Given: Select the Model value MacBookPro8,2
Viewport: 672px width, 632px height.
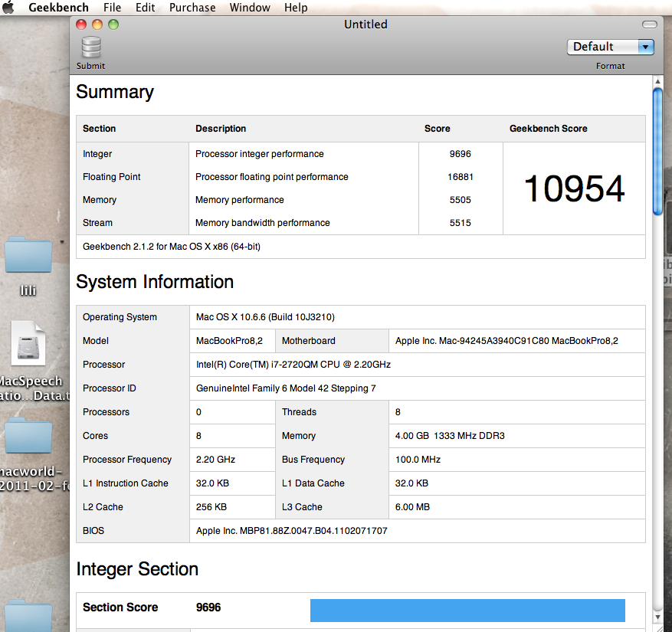Looking at the screenshot, I should click(229, 341).
